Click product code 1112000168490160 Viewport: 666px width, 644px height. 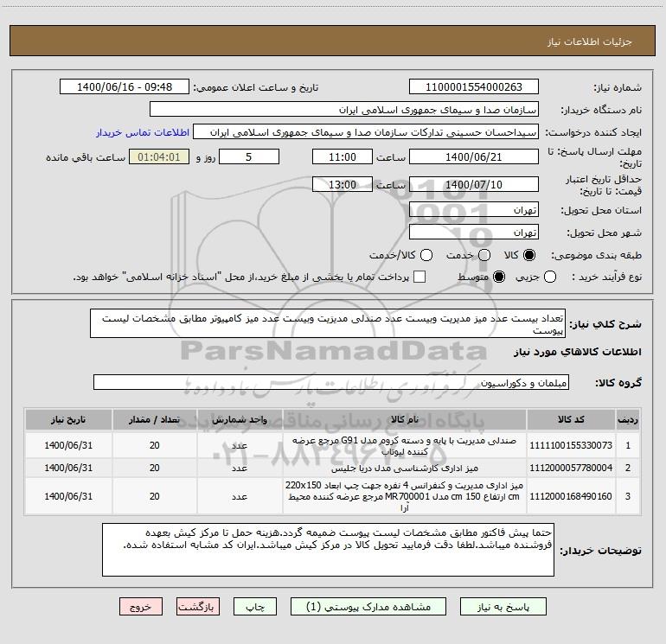point(571,496)
